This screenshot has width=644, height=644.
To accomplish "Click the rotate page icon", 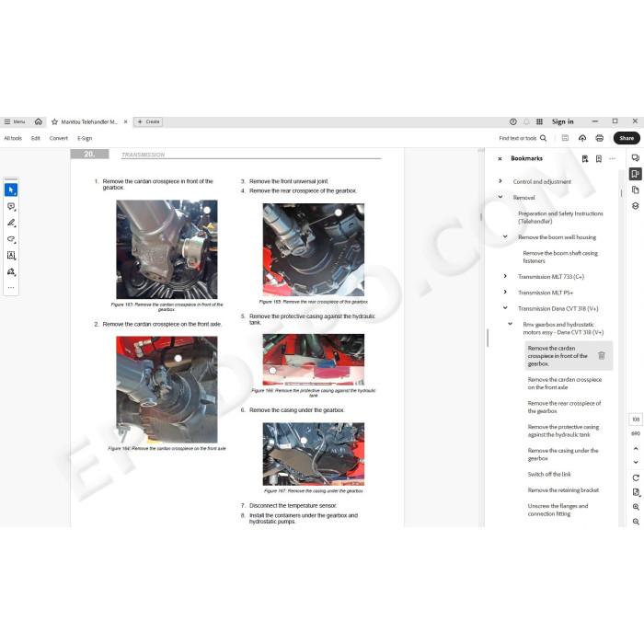I will pyautogui.click(x=636, y=477).
